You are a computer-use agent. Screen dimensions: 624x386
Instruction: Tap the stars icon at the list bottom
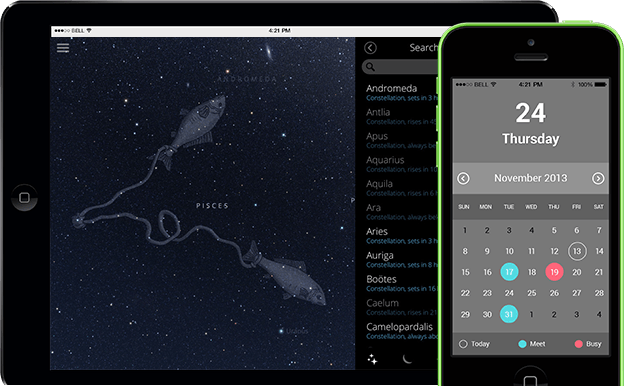click(x=372, y=359)
